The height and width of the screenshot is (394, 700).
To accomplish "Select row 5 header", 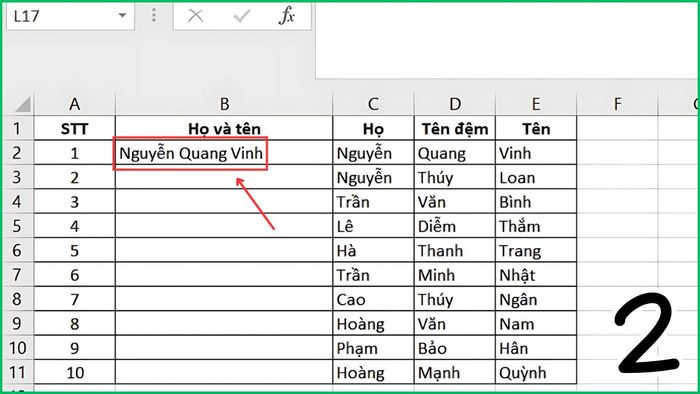I will 18,226.
